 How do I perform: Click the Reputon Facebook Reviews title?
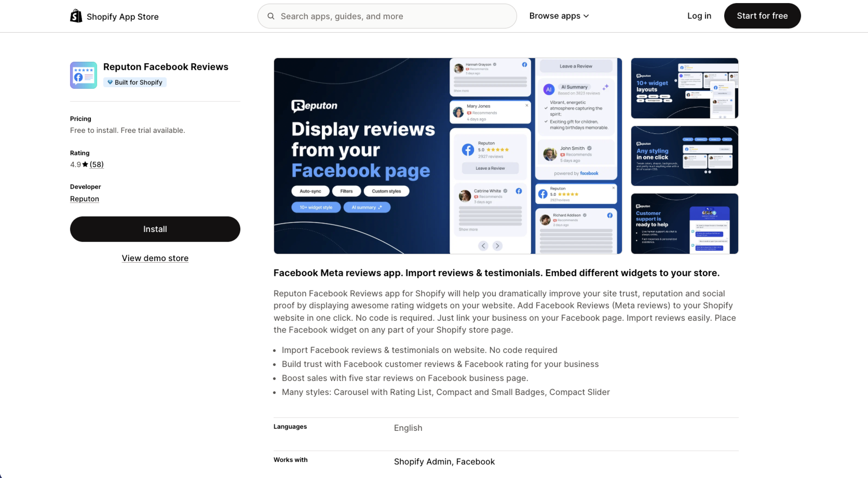click(x=165, y=67)
